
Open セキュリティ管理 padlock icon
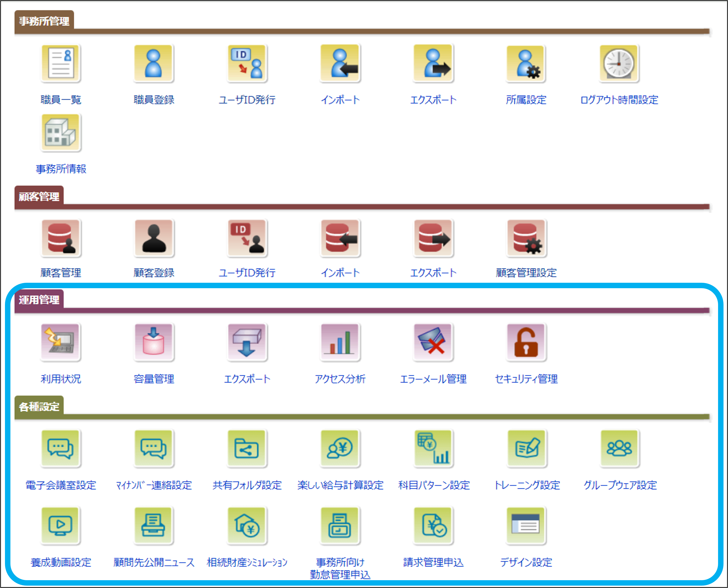pos(526,342)
